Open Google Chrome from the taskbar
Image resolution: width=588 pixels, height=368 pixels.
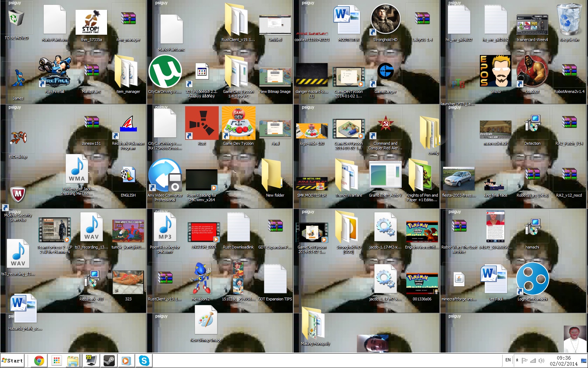[x=39, y=361]
